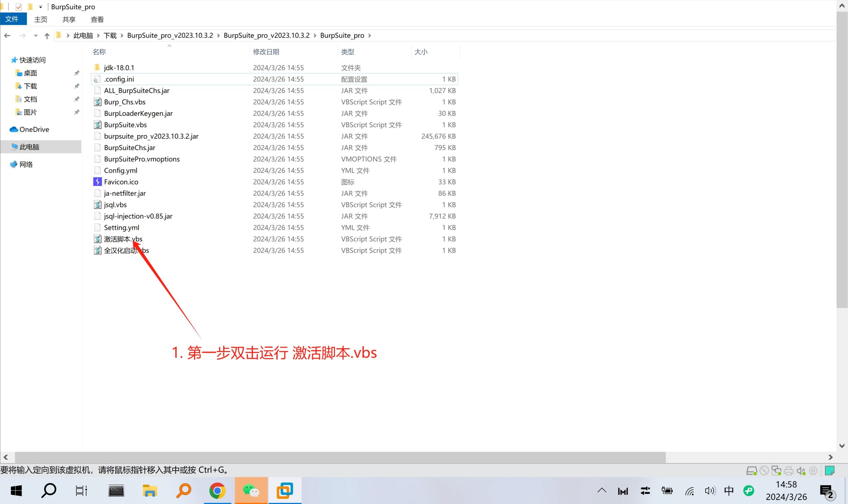The width and height of the screenshot is (848, 504).
Task: Select the jsql.vbs script icon
Action: click(97, 204)
